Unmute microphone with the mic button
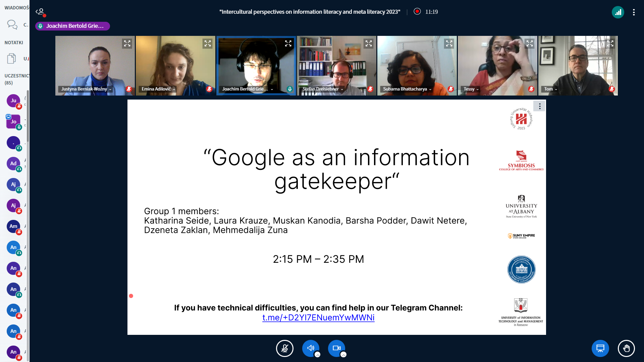This screenshot has height=362, width=644. [x=285, y=348]
